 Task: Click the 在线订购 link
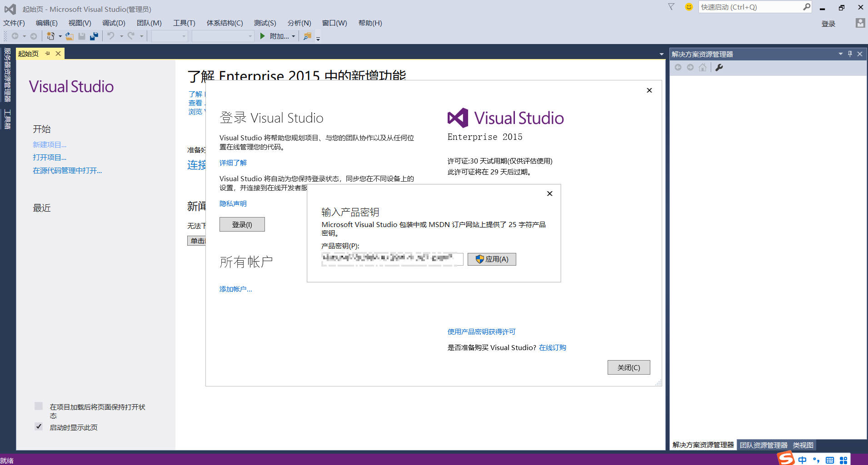click(x=552, y=347)
